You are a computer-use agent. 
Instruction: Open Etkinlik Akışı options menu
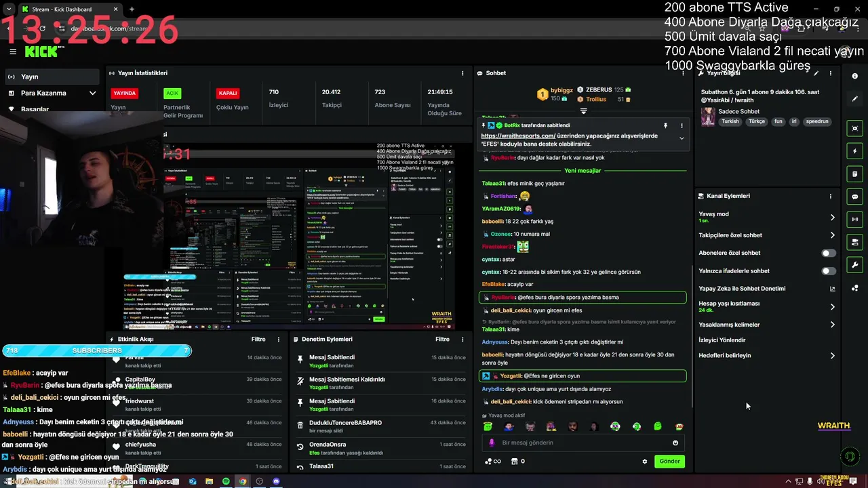coord(278,339)
